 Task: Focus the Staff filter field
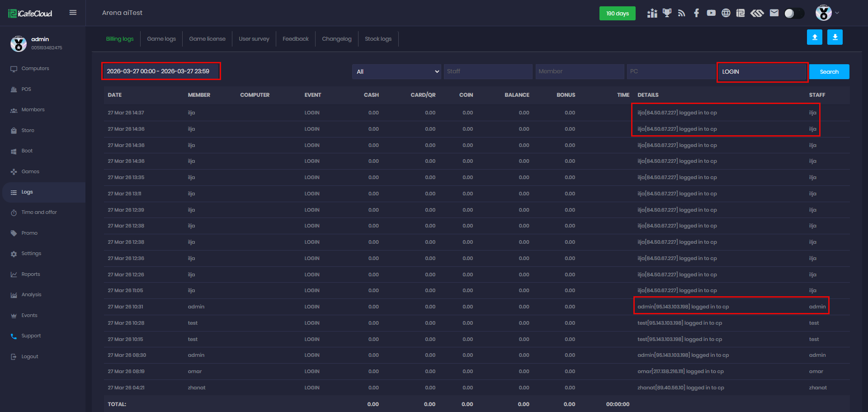pos(488,71)
